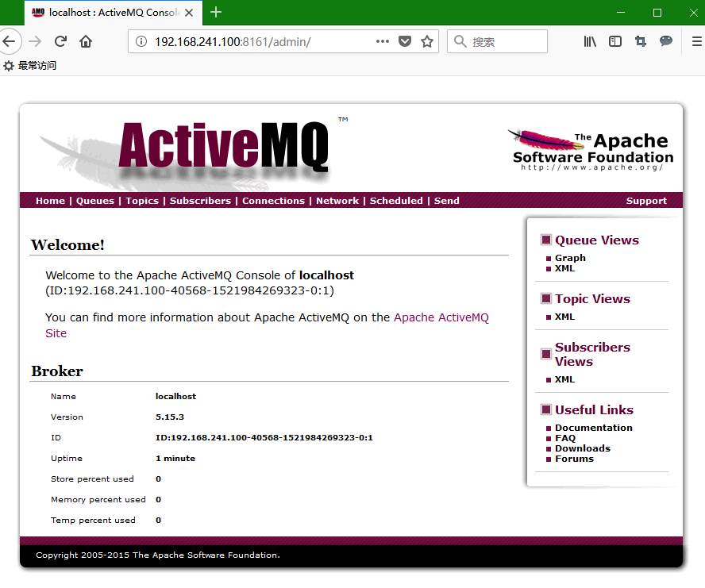This screenshot has height=588, width=705.
Task: Open the Downloads link
Action: 583,448
